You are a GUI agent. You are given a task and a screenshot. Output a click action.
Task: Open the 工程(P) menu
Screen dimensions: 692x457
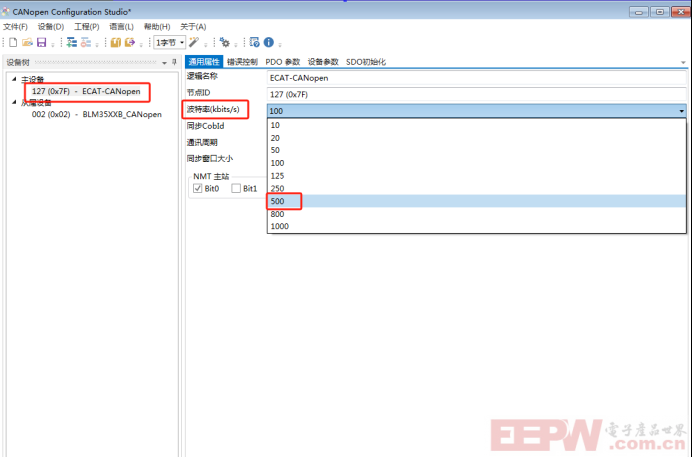[86, 27]
